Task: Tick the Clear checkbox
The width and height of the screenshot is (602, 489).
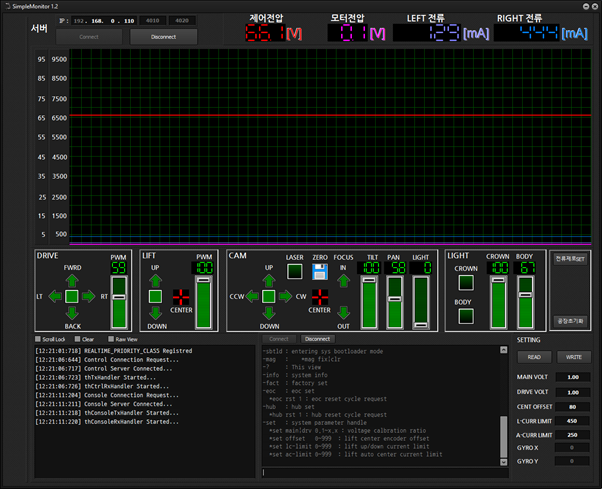Action: pos(76,339)
